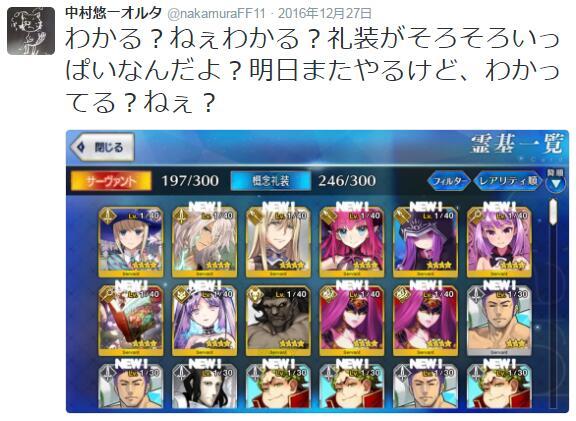Open the @nakamuraFF11 profile link

tap(216, 14)
